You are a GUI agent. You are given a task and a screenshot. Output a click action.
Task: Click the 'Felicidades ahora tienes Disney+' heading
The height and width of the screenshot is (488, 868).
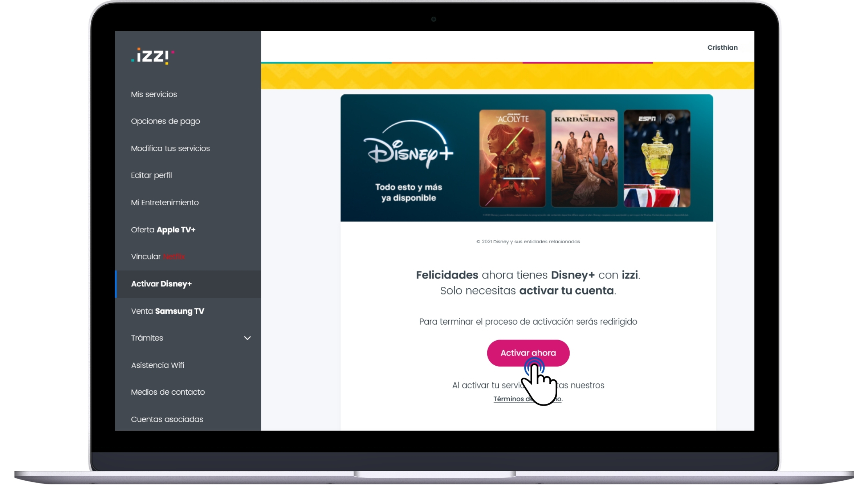[528, 275]
